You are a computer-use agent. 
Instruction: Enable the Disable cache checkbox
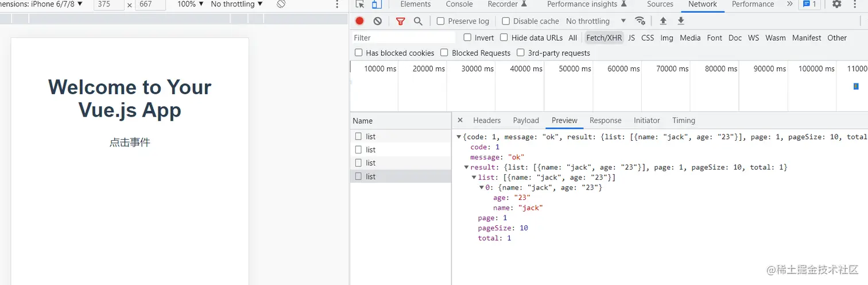(x=506, y=21)
